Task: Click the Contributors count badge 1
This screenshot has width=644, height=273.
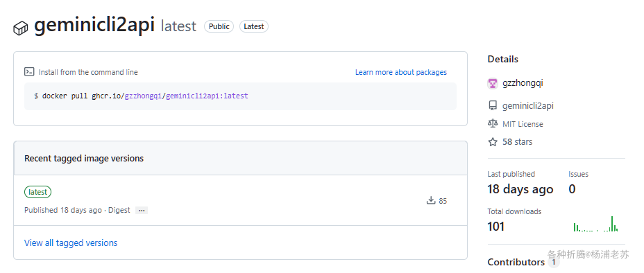Action: coord(553,262)
